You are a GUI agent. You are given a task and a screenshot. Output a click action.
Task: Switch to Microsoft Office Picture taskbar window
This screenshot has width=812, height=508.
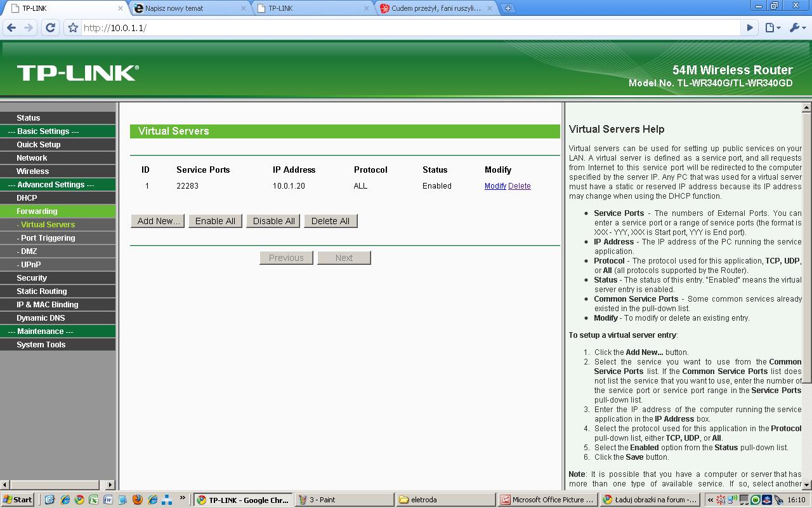pyautogui.click(x=547, y=500)
